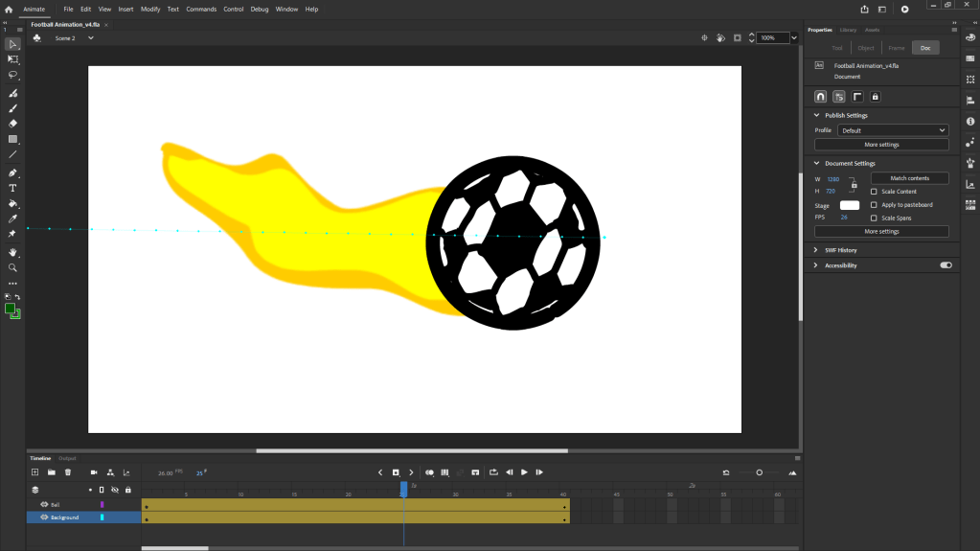Viewport: 980px width, 551px height.
Task: Expand the SWF History section
Action: (817, 250)
